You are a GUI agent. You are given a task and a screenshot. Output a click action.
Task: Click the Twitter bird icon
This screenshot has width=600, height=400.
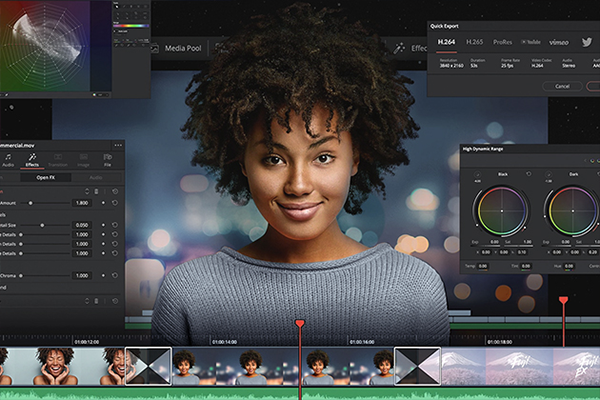[585, 42]
